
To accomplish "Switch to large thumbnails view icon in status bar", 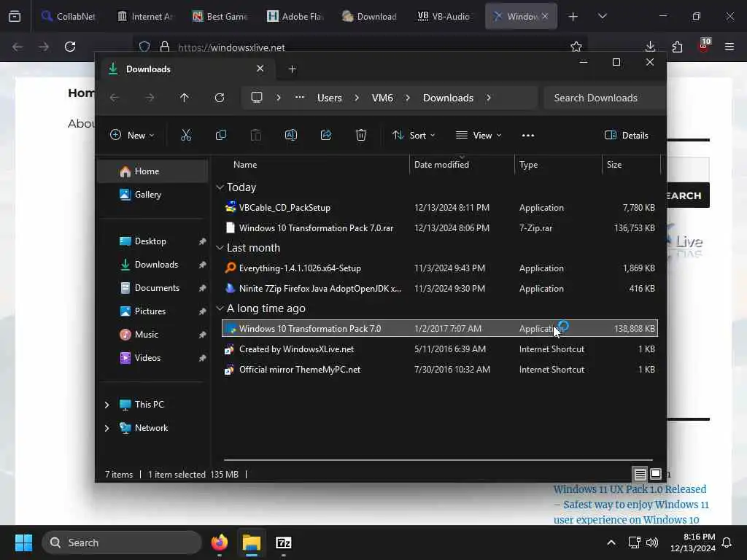I will [x=656, y=474].
